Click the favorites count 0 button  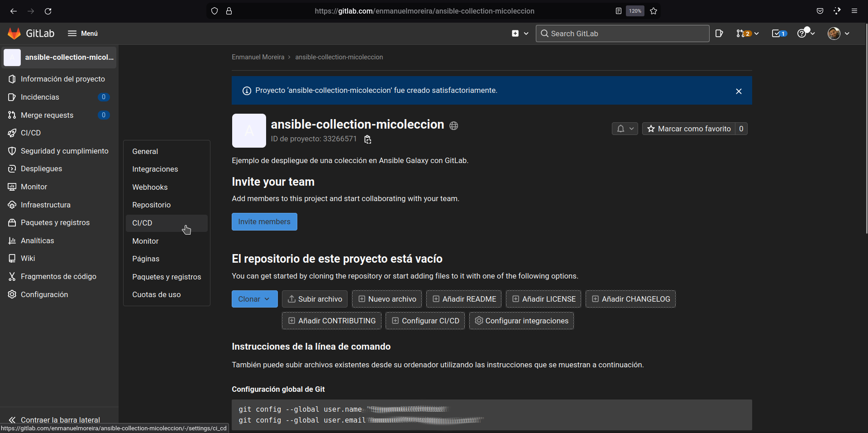pos(741,129)
